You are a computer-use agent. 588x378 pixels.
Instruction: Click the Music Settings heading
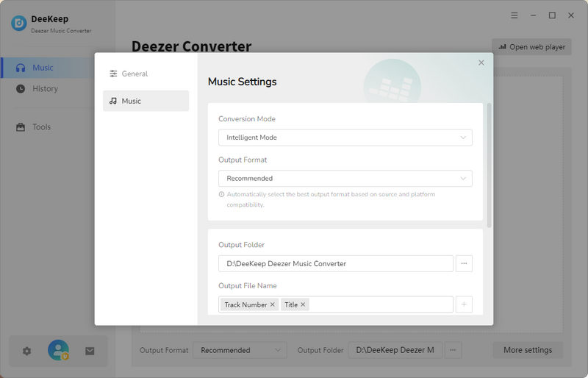click(x=243, y=82)
